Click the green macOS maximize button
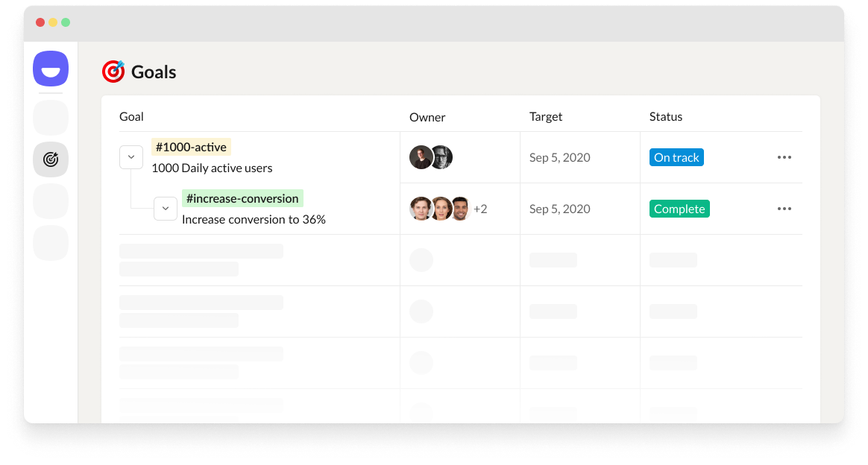The image size is (868, 465). (66, 22)
